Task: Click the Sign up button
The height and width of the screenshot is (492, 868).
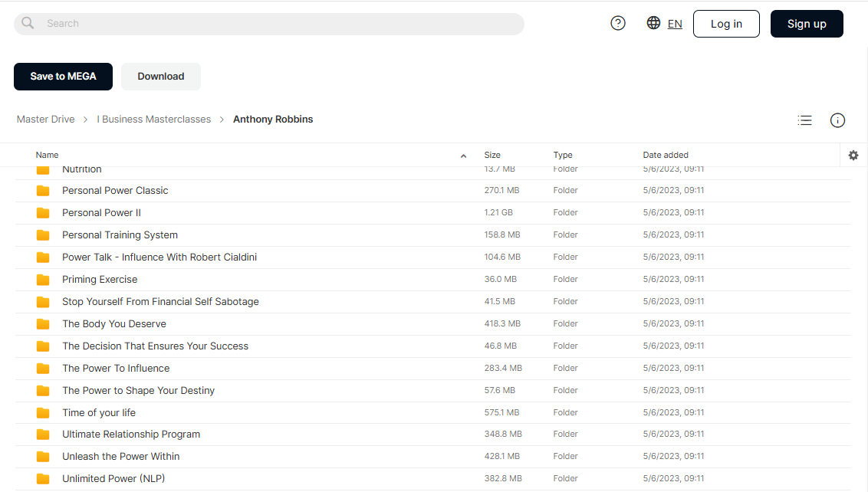Action: click(x=807, y=24)
